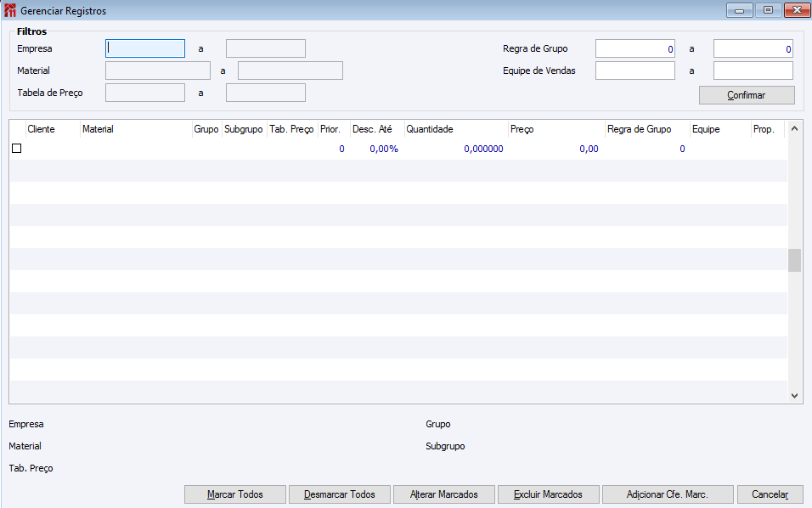Minimize the Gerenciar Registros window
812x508 pixels.
click(x=740, y=10)
